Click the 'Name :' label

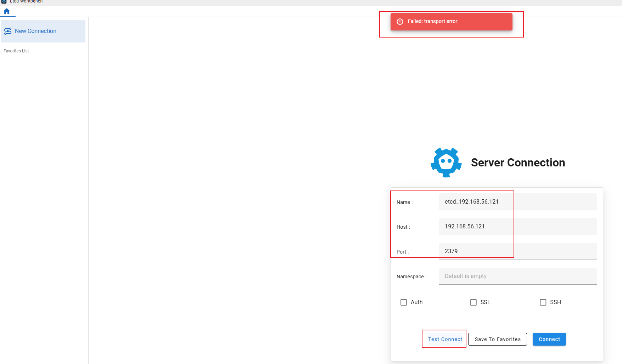[405, 202]
